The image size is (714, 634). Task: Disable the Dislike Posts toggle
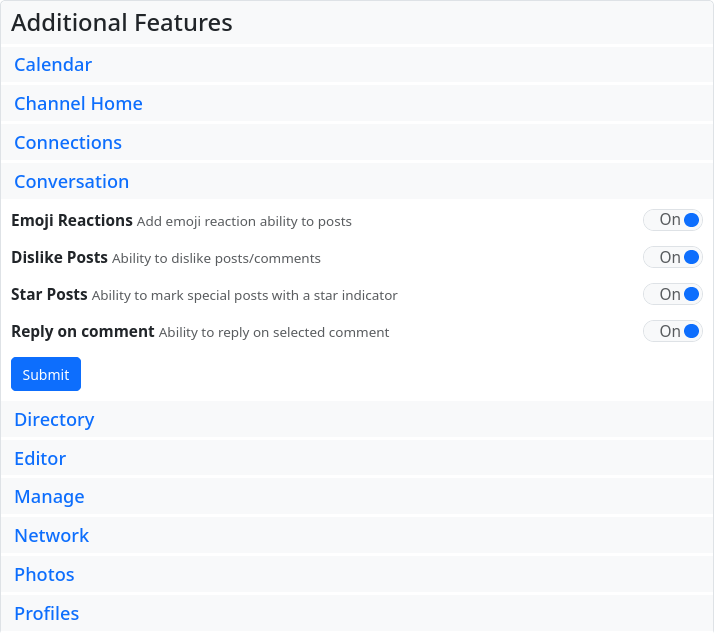(x=672, y=257)
